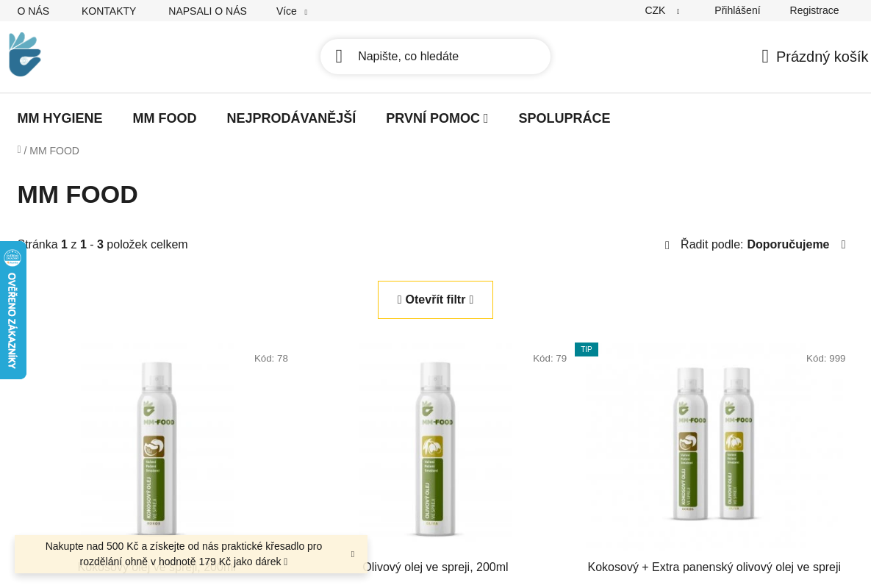The height and width of the screenshot is (588, 882).
Task: Click product code Kód: 78
Action: 271,359
